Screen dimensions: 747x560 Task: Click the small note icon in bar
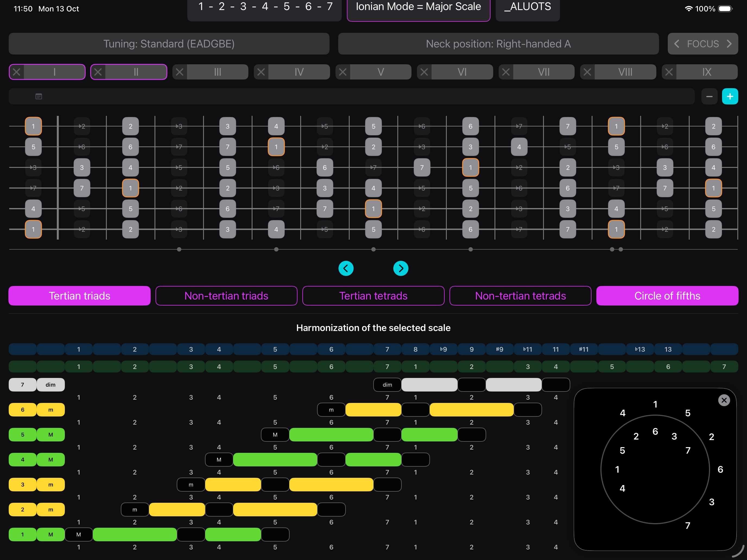coord(39,97)
